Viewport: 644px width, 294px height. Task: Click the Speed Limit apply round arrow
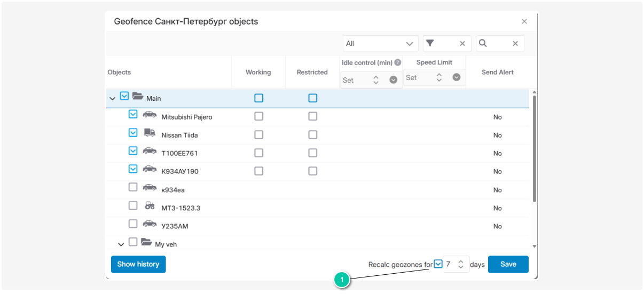tap(457, 77)
